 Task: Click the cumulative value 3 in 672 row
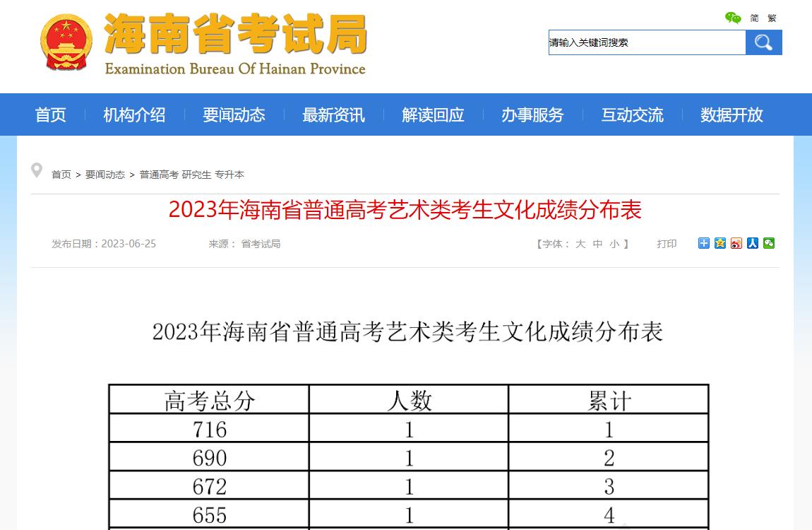tap(609, 486)
